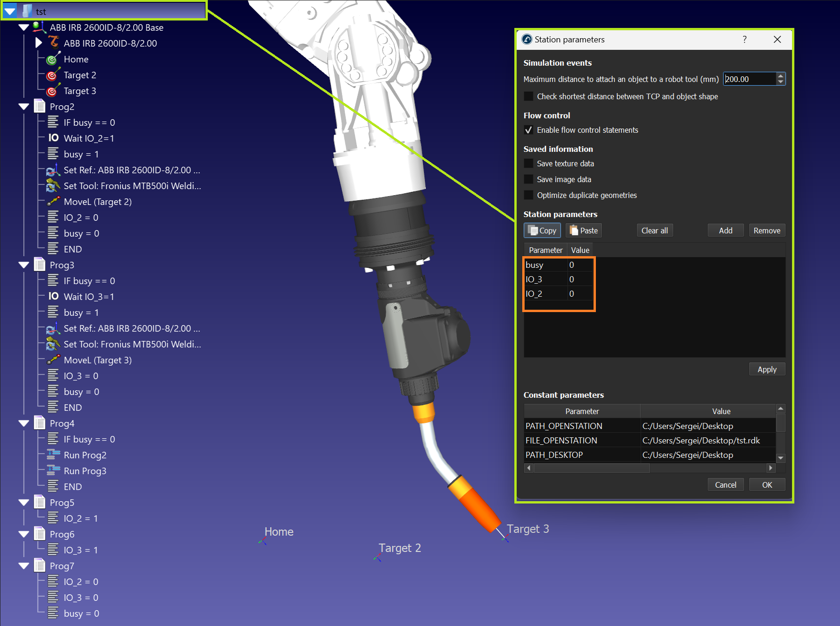Click the Clear all button
The image size is (840, 626).
coord(654,231)
